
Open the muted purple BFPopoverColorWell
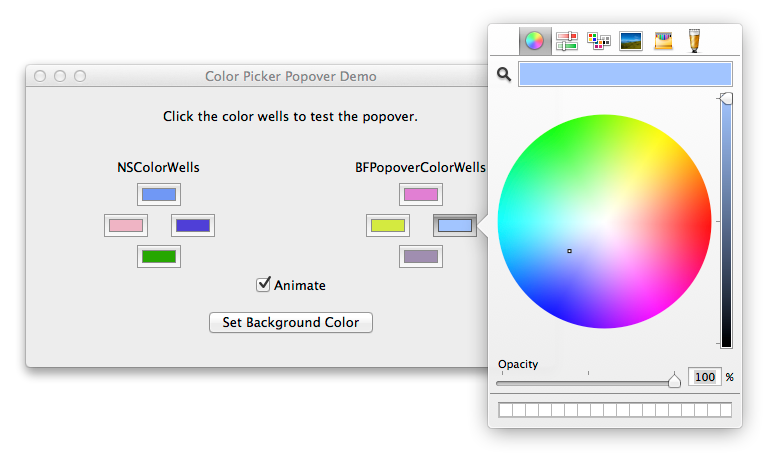coord(421,256)
